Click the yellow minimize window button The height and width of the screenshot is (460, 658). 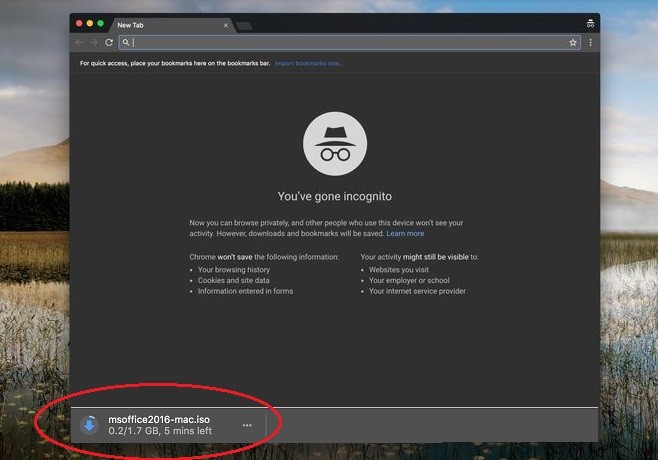coord(90,24)
